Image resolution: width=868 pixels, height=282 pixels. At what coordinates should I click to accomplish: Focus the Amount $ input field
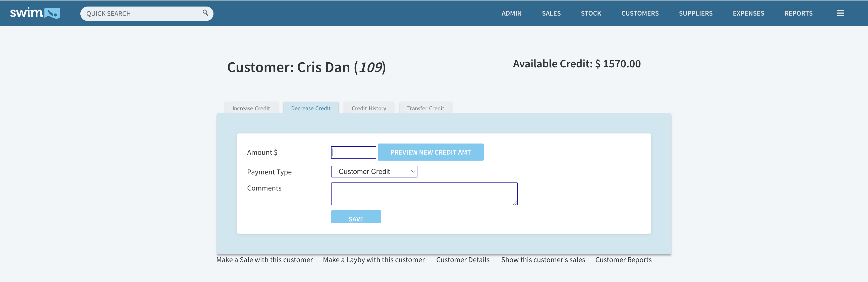point(353,153)
